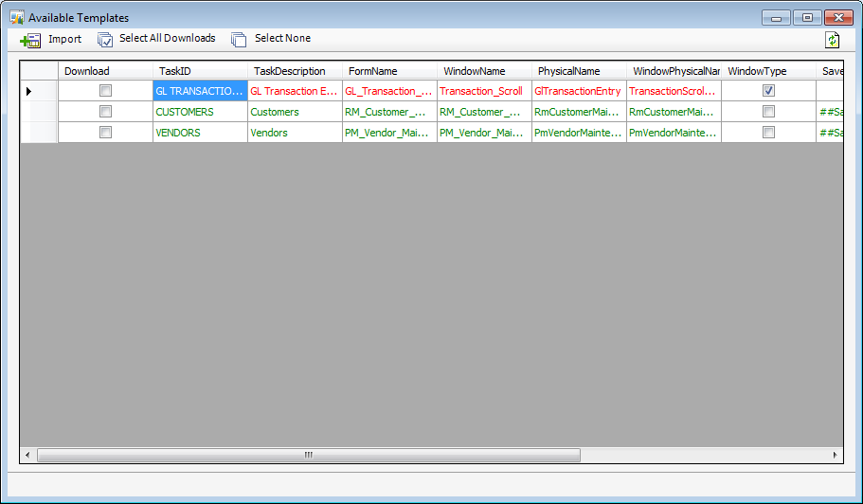Click 'PM_Vendor_Mai...' cell in WindowName column

tap(484, 133)
